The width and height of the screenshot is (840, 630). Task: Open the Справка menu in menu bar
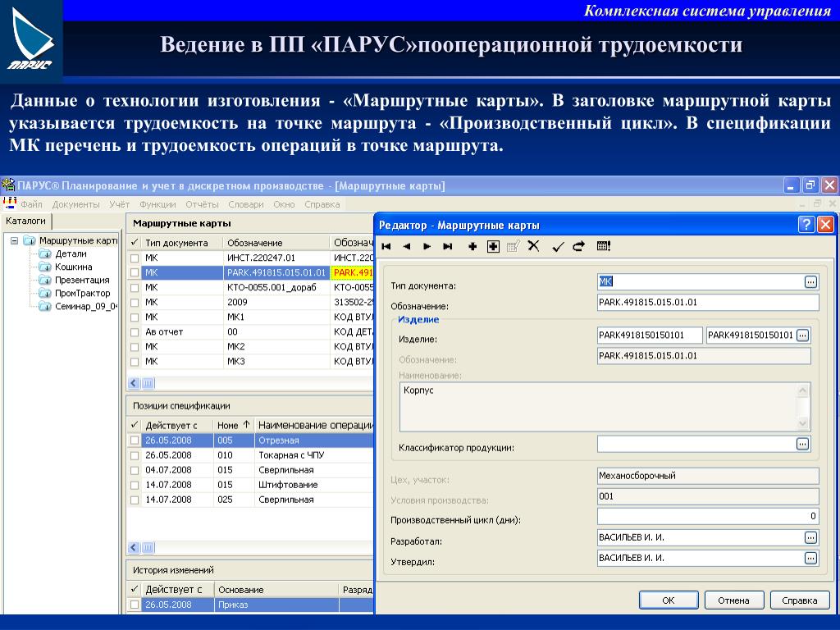322,204
